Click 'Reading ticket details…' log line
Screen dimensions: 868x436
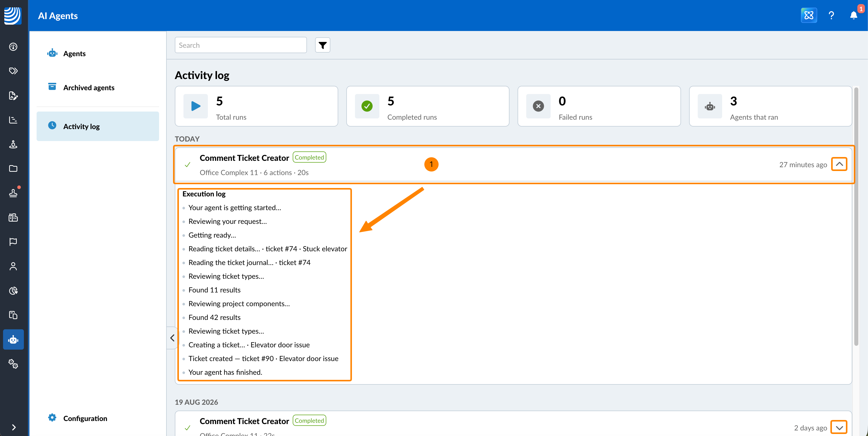point(268,249)
